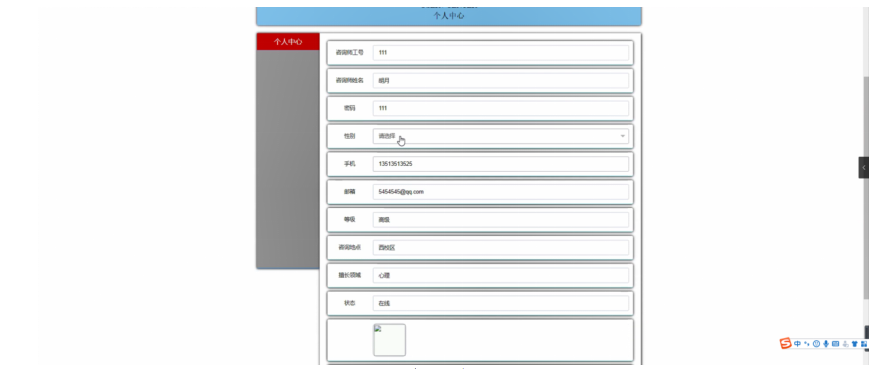This screenshot has height=369, width=886.
Task: Click the broken profile image thumbnail
Action: 389,340
